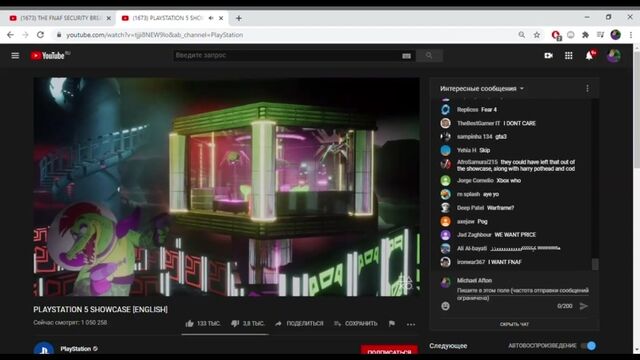Bookmark this page with the star icon
The width and height of the screenshot is (640, 360).
(x=537, y=35)
